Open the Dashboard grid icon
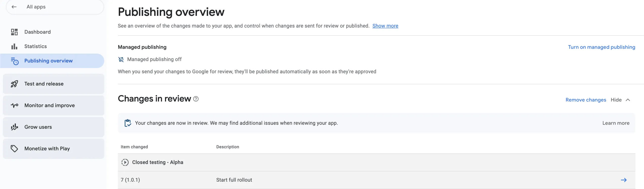644x189 pixels. (14, 32)
